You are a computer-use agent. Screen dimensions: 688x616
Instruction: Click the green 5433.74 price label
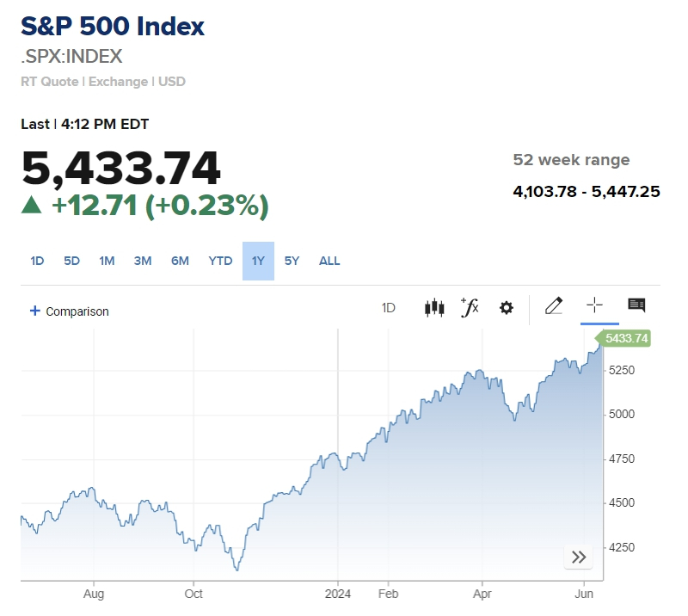pyautogui.click(x=625, y=338)
